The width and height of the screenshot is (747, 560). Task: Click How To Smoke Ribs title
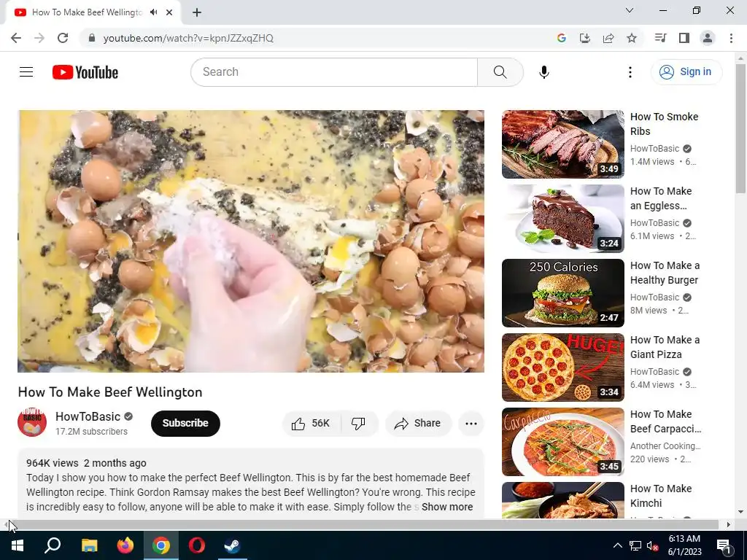click(664, 124)
